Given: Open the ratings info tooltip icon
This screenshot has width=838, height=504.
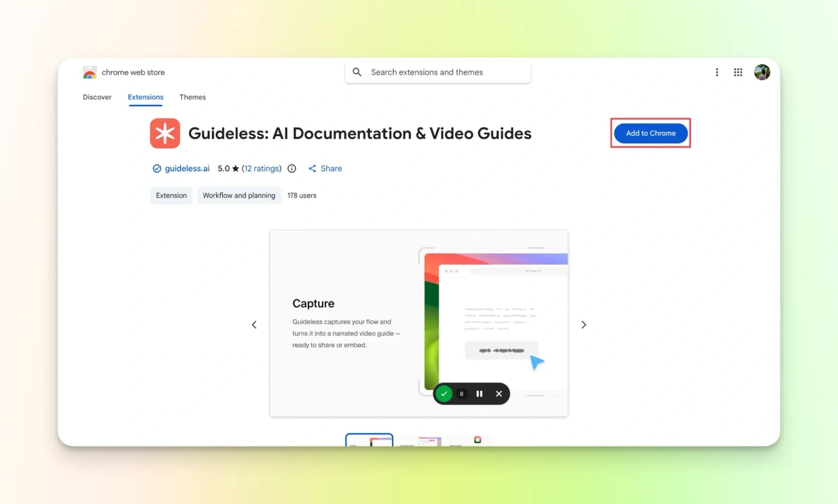Looking at the screenshot, I should pos(292,168).
